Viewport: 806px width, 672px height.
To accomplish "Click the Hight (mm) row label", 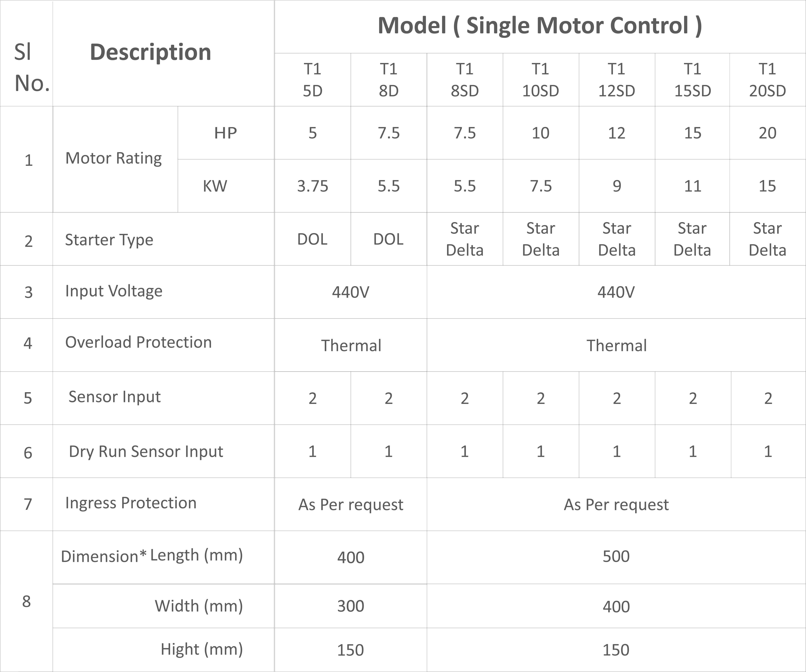I will tap(201, 649).
